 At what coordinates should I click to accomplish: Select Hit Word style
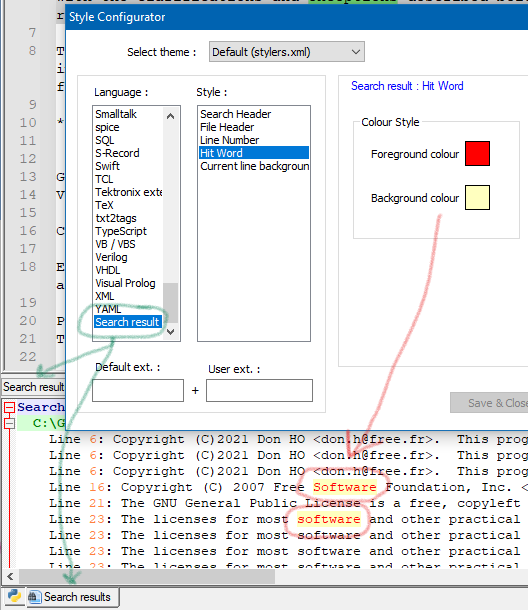coord(254,153)
